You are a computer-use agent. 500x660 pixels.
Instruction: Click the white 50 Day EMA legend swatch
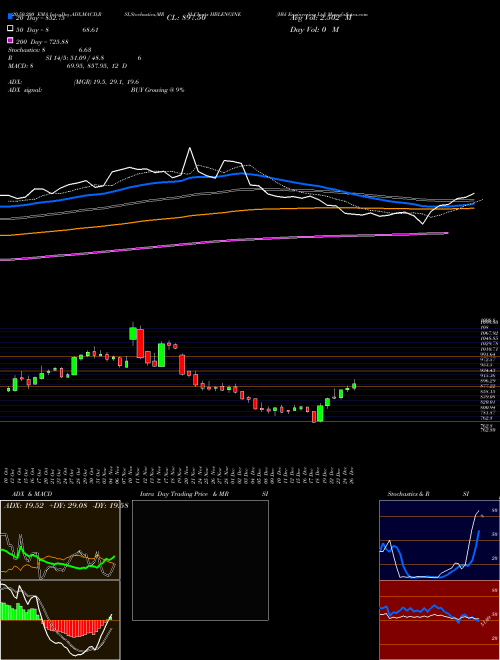click(10, 29)
